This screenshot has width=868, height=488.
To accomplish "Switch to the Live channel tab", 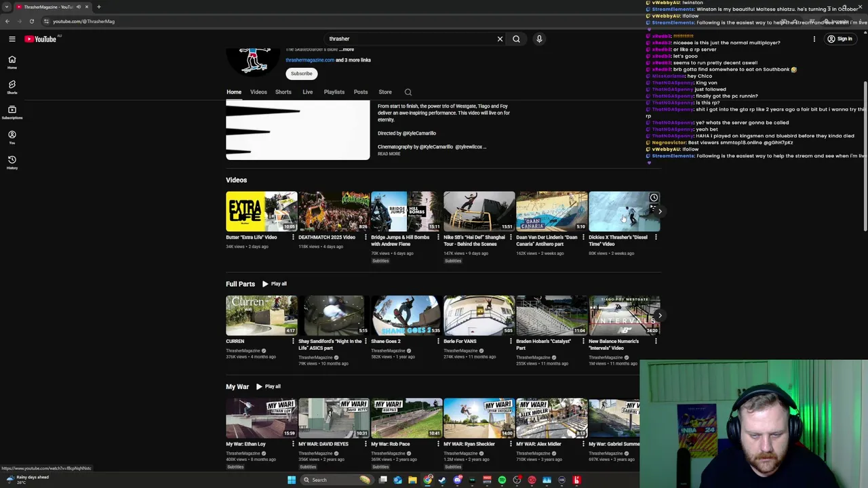I will [x=308, y=92].
